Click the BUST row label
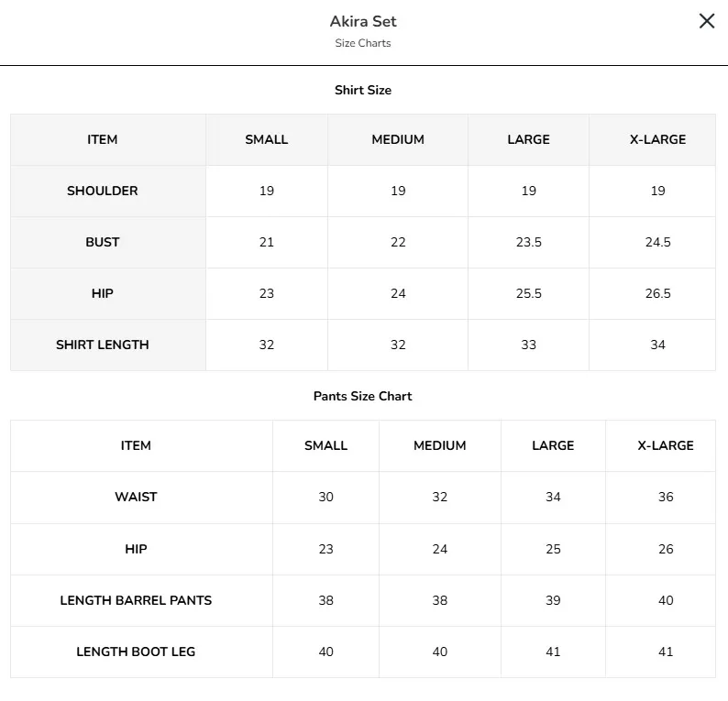 (102, 242)
